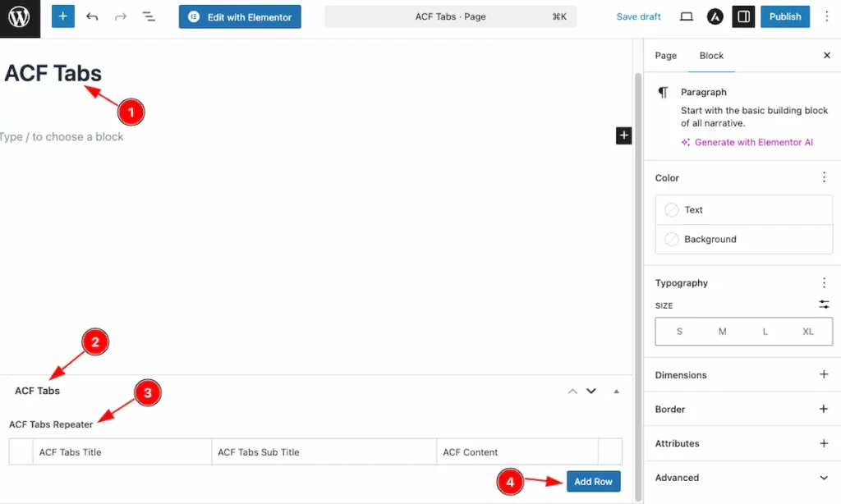Expand the Advanced panel section
841x504 pixels.
824,478
